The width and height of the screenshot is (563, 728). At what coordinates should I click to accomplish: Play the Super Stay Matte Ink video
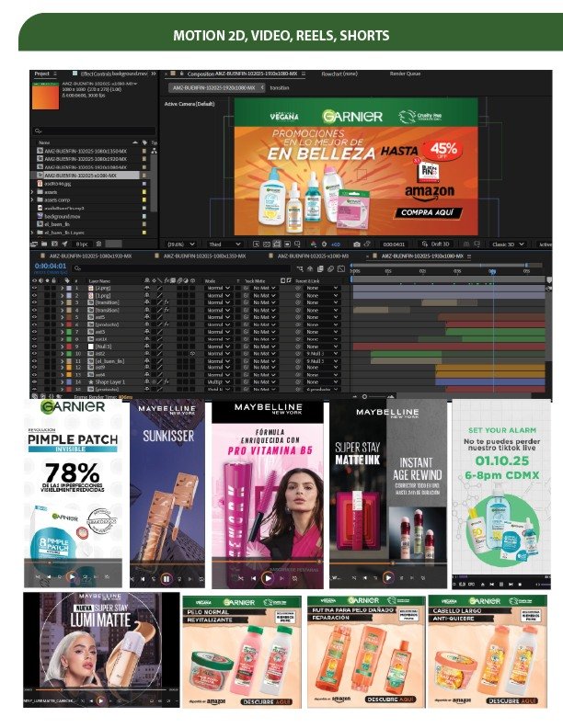click(389, 577)
